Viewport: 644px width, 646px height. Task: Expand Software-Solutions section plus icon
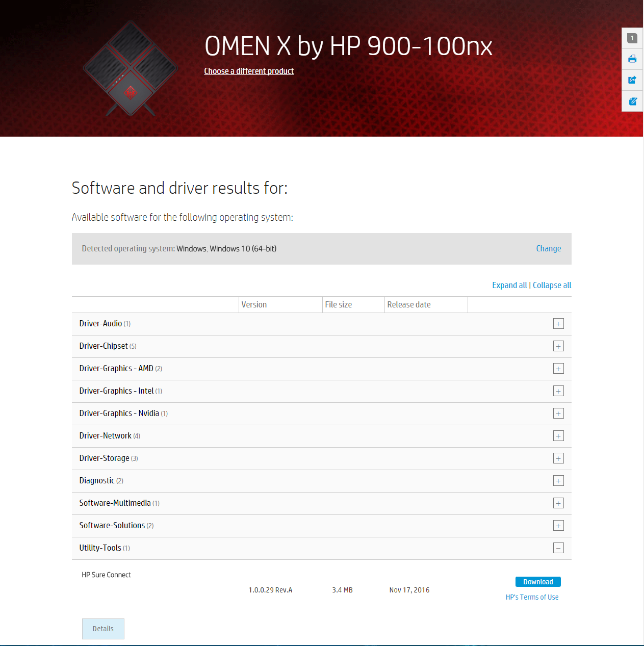[x=558, y=526]
